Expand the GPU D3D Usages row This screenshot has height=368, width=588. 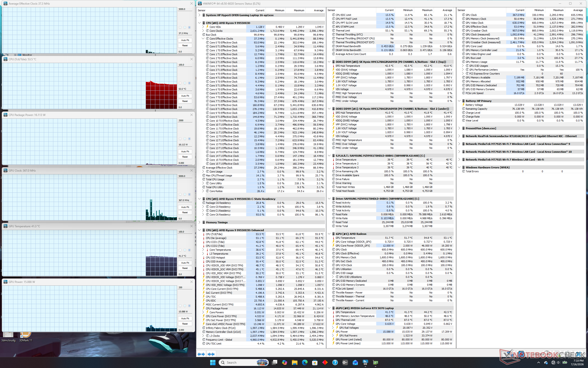click(463, 66)
